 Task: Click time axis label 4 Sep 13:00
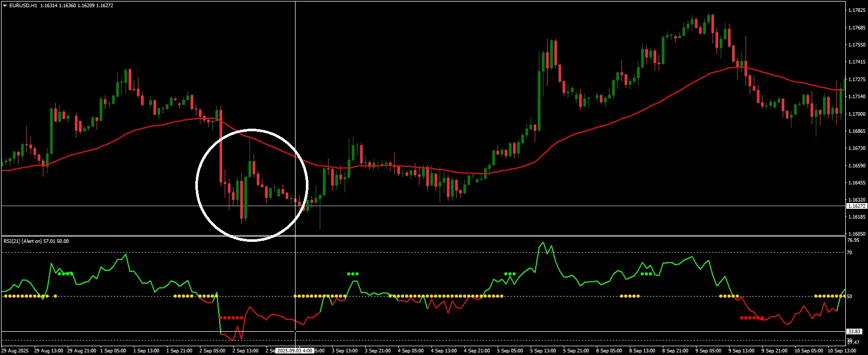[444, 351]
